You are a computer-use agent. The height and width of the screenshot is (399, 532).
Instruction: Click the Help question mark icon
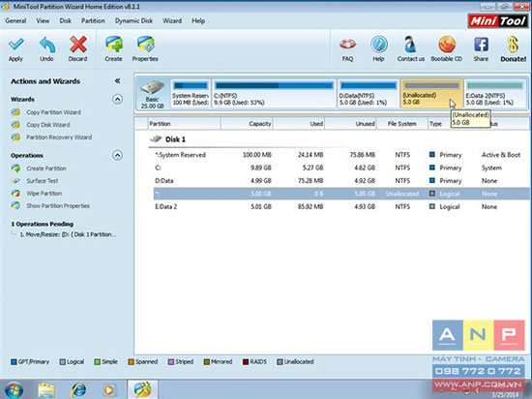pos(378,45)
